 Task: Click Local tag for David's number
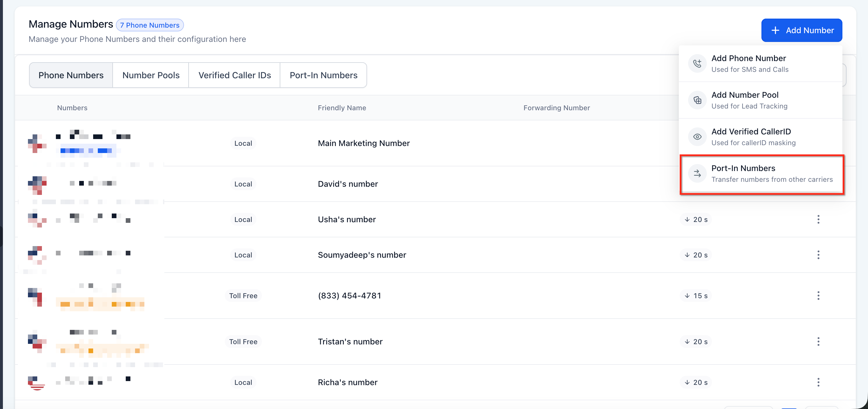pyautogui.click(x=243, y=184)
